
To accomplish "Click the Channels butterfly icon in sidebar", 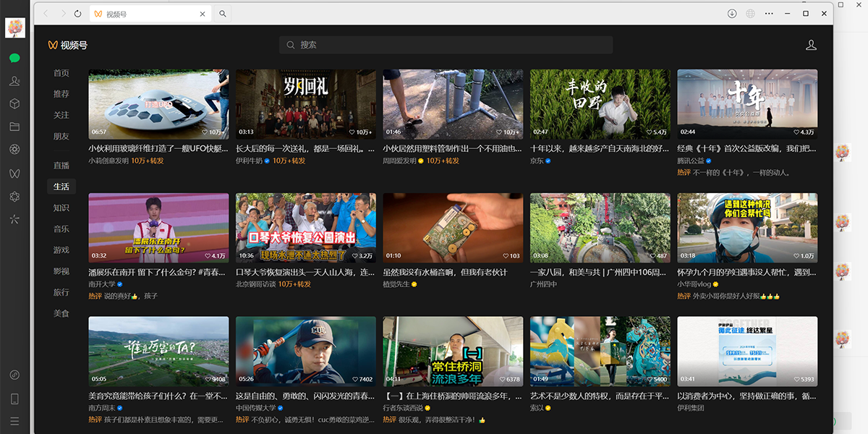I will 14,174.
